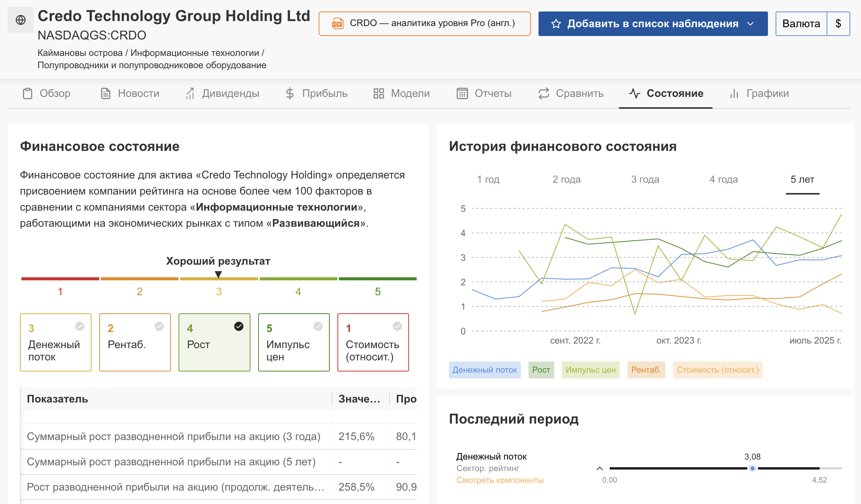Select the 2 года history range
This screenshot has width=861, height=504.
point(566,179)
